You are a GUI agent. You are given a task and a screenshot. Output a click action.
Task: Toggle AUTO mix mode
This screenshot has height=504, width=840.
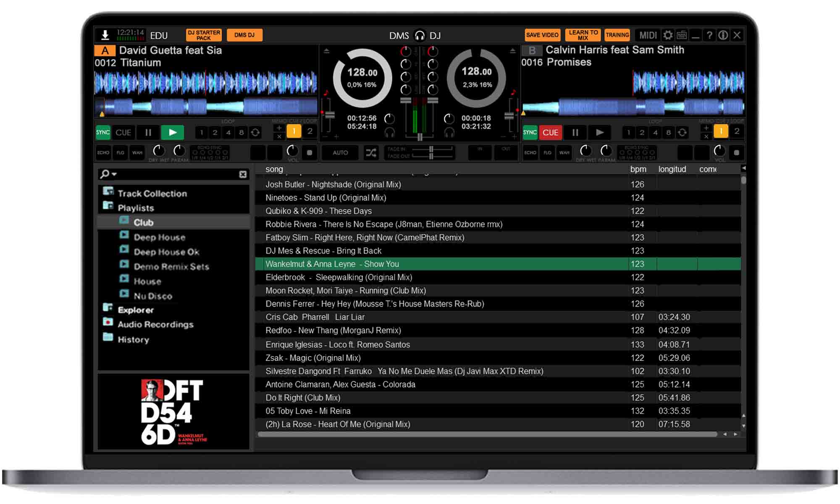click(x=340, y=152)
